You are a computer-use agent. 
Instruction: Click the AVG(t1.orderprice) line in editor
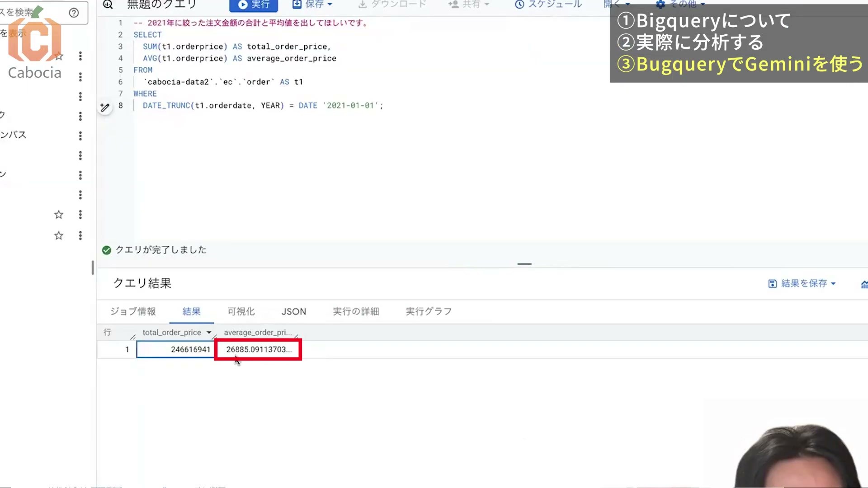click(x=240, y=58)
